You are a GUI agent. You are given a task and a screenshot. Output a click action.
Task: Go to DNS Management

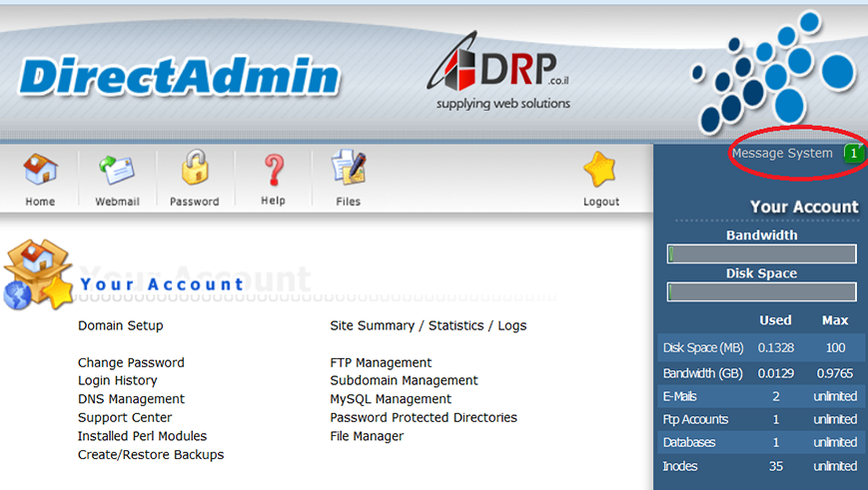(131, 399)
